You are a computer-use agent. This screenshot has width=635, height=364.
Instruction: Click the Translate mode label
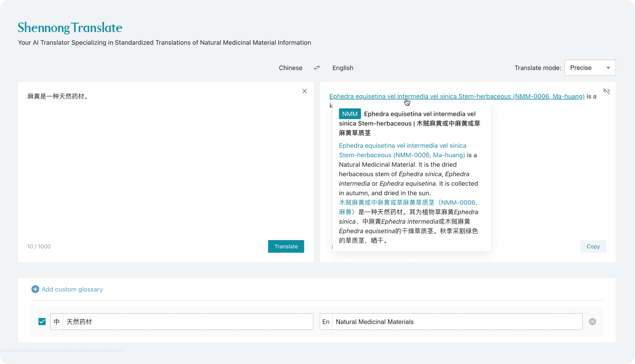coord(537,68)
